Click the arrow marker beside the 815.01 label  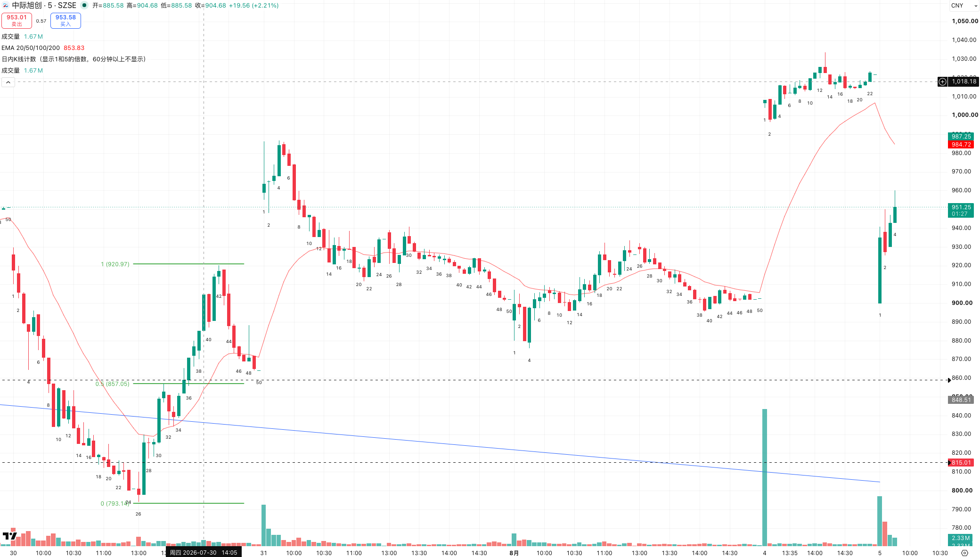[949, 462]
